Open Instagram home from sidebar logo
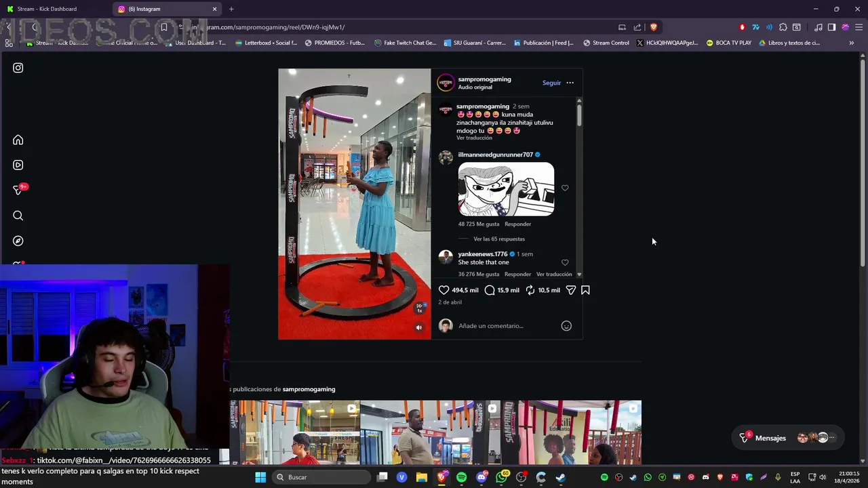This screenshot has width=868, height=488. pyautogui.click(x=18, y=68)
